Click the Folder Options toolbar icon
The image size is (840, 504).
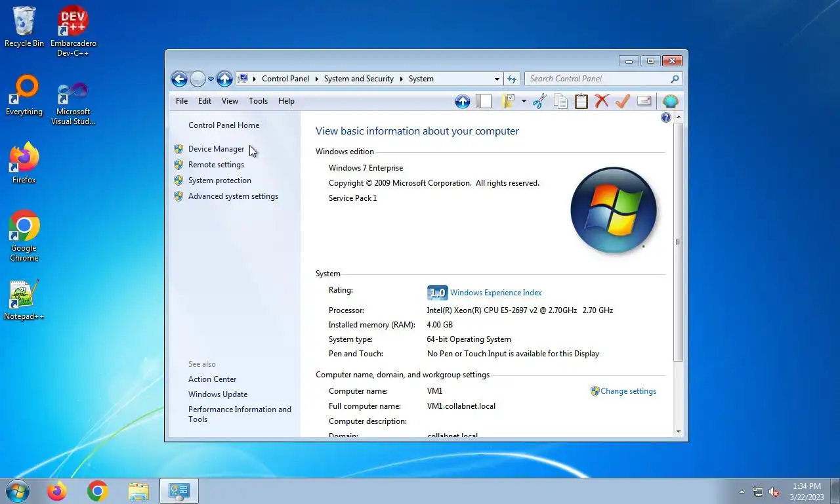click(x=508, y=101)
